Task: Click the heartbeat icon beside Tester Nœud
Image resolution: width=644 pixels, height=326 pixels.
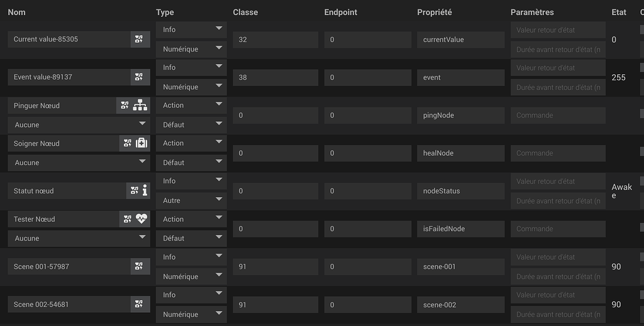Action: click(142, 219)
